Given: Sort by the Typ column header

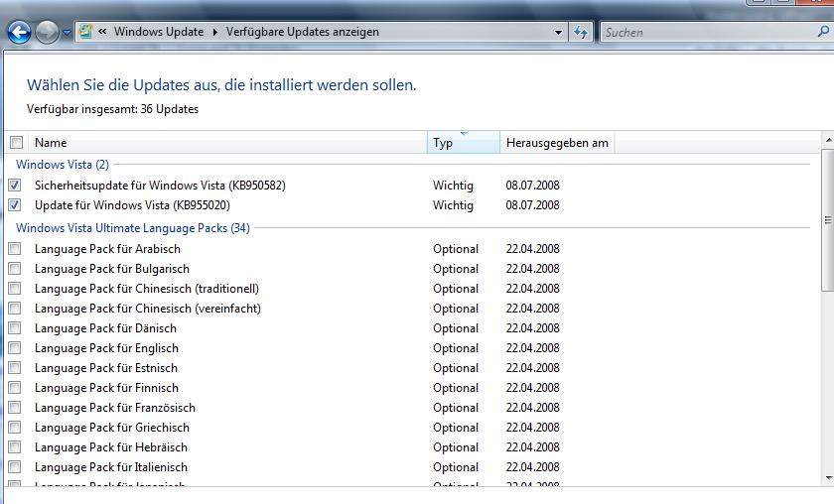Looking at the screenshot, I should (x=464, y=143).
